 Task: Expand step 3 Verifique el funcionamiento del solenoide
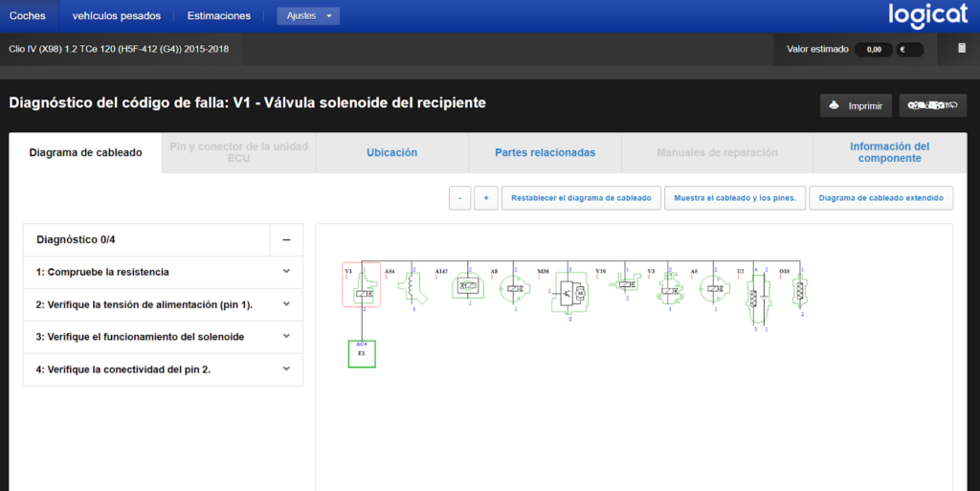[x=163, y=337]
